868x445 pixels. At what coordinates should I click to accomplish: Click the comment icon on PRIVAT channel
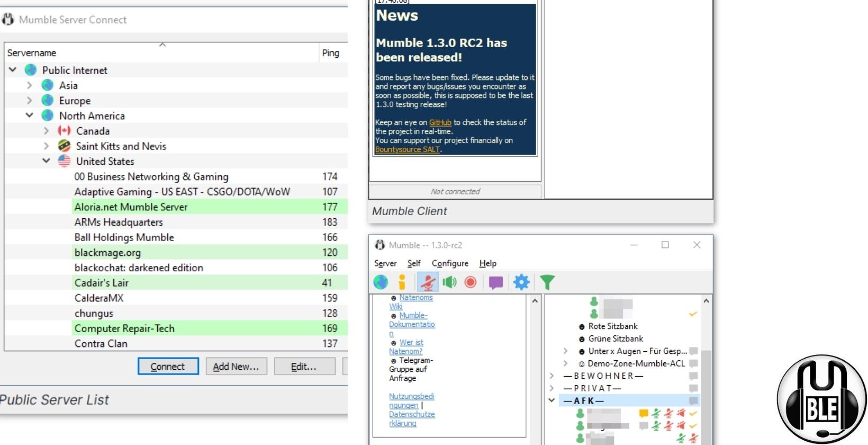pyautogui.click(x=693, y=388)
